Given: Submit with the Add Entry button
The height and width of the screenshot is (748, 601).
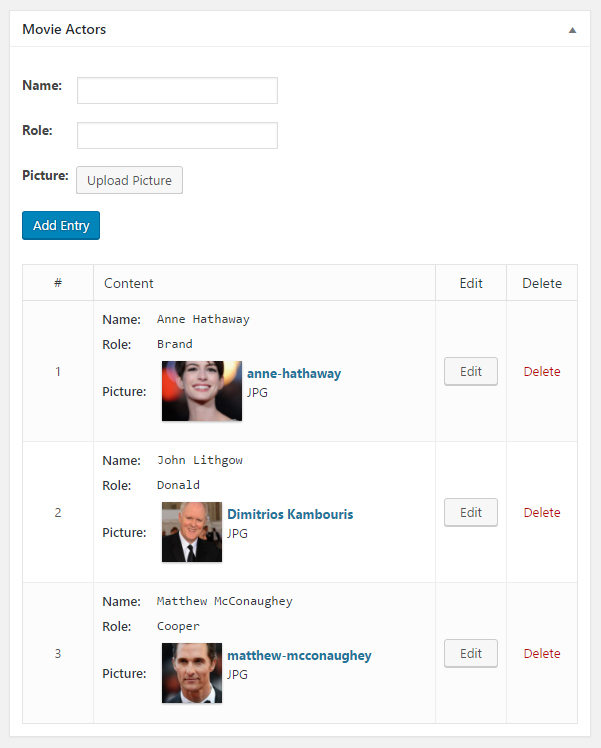Looking at the screenshot, I should (x=61, y=226).
